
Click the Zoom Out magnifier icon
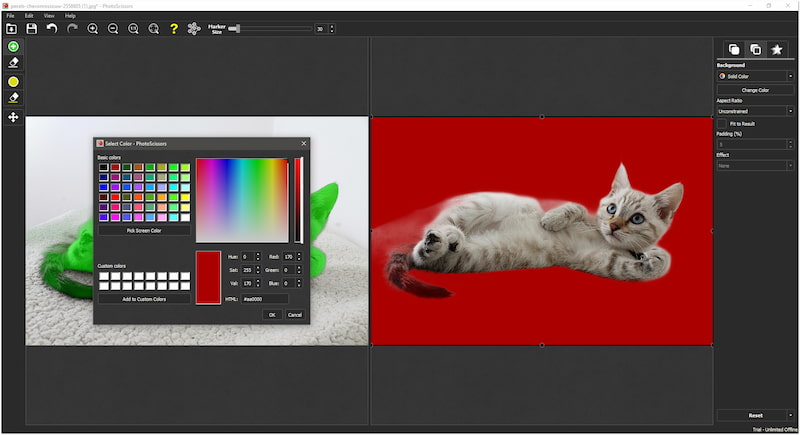point(113,29)
